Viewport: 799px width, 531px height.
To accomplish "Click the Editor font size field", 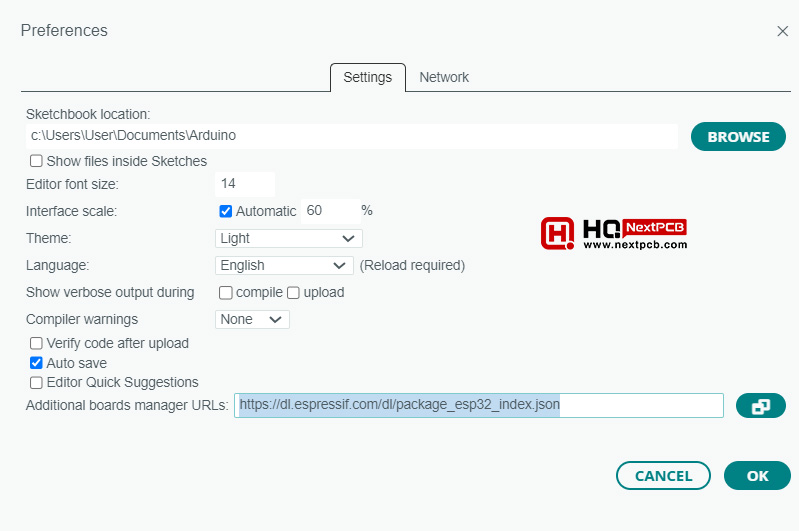I will (x=244, y=184).
